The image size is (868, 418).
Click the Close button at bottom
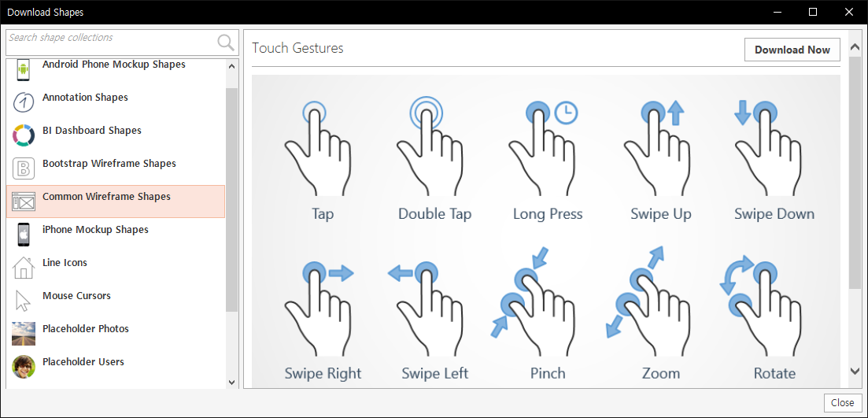[843, 402]
